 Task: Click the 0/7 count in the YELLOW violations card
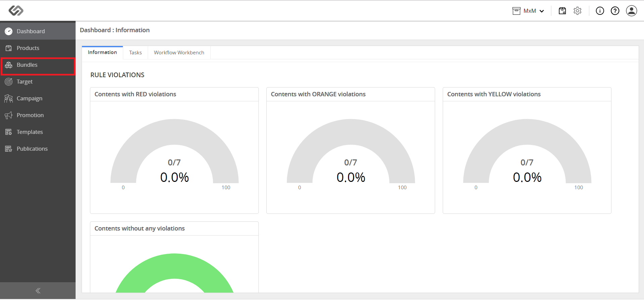click(x=527, y=163)
